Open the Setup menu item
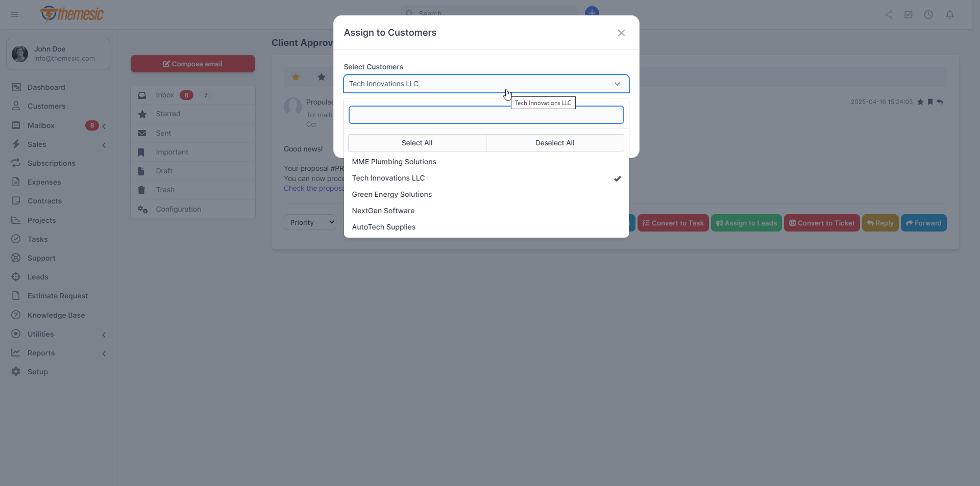 [37, 371]
